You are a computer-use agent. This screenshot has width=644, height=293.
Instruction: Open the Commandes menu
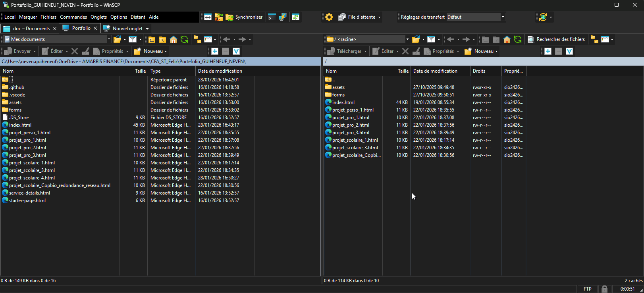point(73,17)
